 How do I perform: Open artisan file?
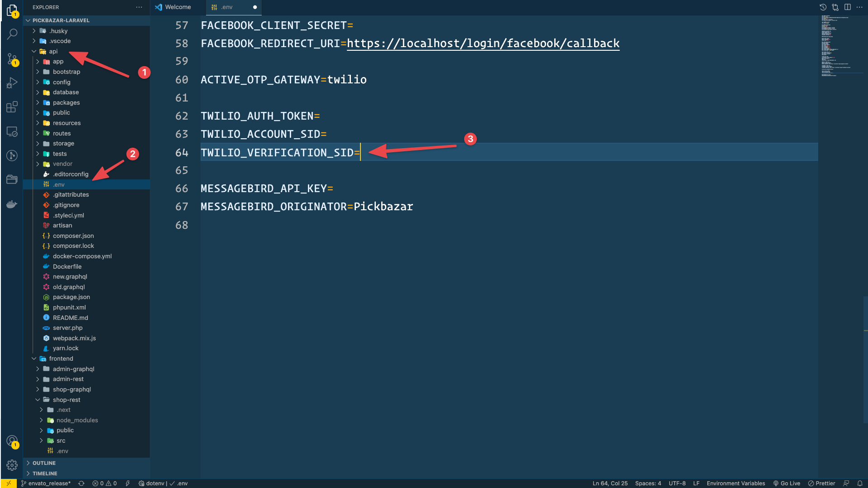click(x=86, y=225)
